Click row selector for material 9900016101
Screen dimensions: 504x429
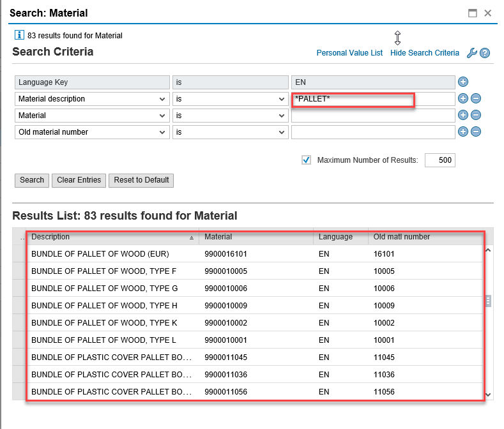pyautogui.click(x=19, y=254)
